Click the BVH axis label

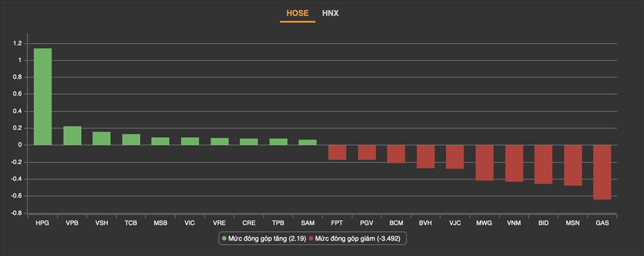[x=425, y=223]
